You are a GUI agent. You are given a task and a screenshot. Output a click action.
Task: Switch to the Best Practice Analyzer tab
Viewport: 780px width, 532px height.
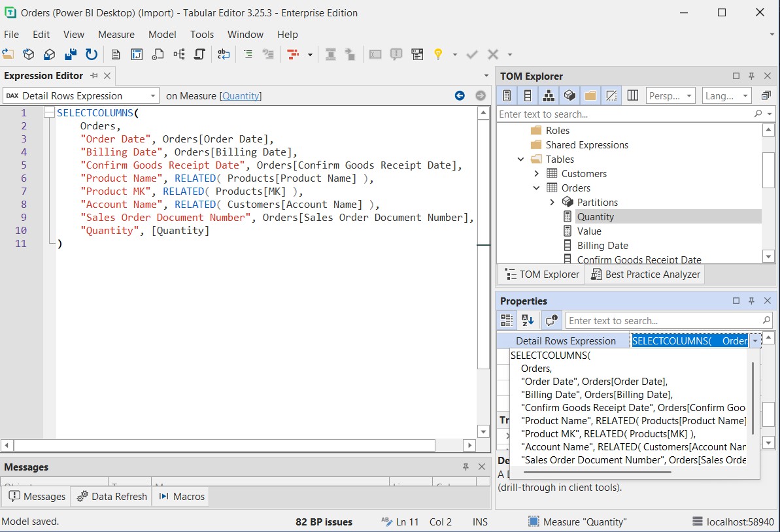click(x=645, y=274)
